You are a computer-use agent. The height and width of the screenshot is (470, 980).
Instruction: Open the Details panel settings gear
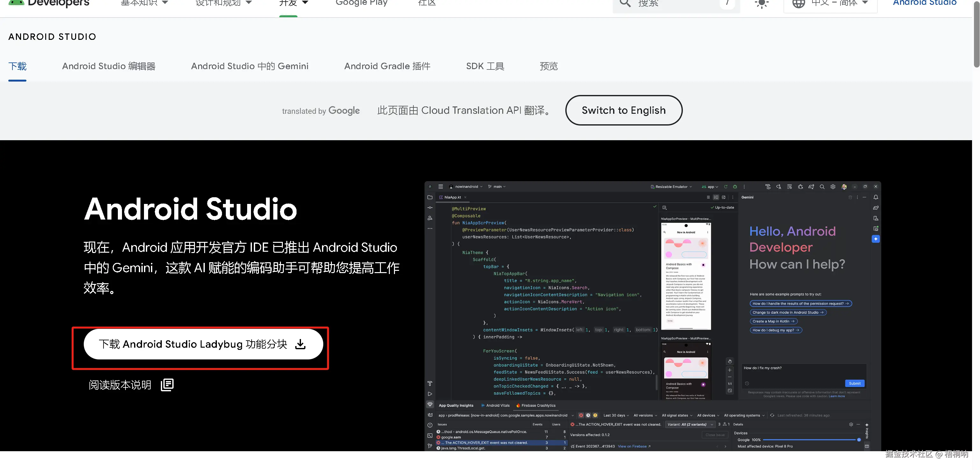coord(851,424)
